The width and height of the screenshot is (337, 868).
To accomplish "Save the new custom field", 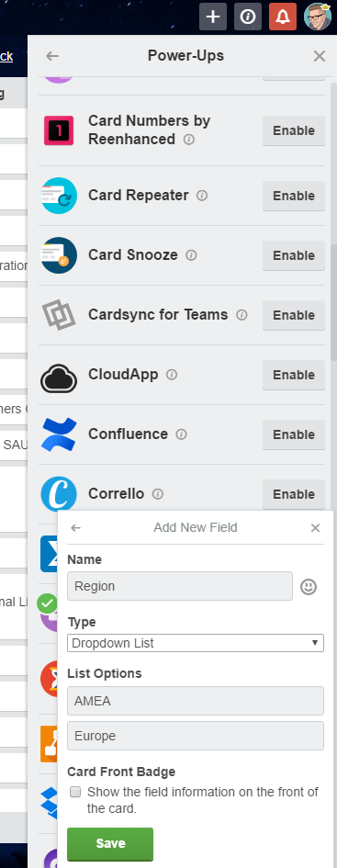I will pyautogui.click(x=110, y=843).
